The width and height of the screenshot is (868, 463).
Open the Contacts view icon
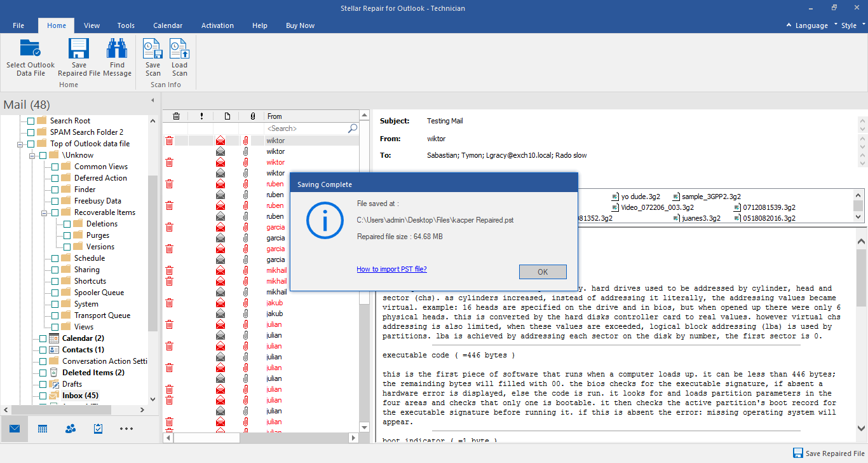click(x=70, y=429)
